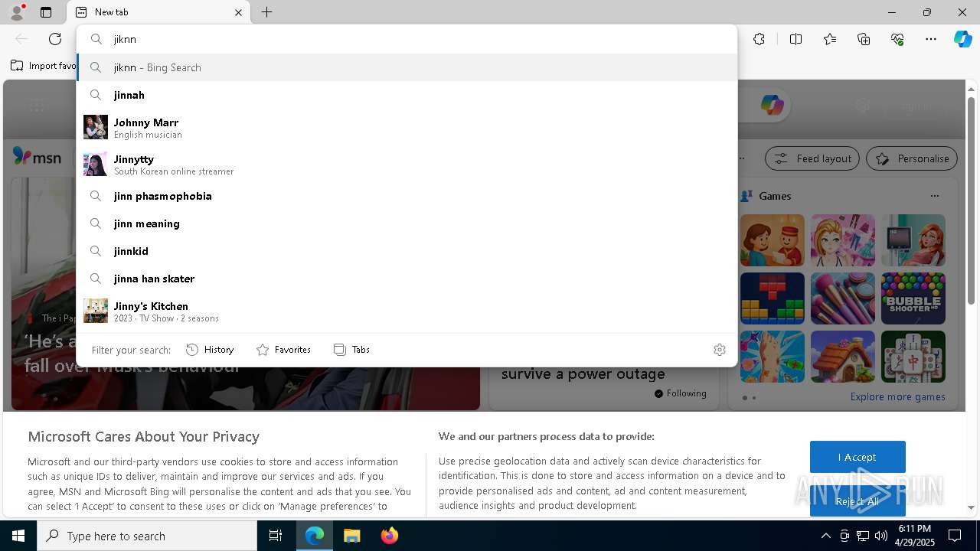
Task: Open the Bubble Shooter game tile
Action: (x=913, y=298)
